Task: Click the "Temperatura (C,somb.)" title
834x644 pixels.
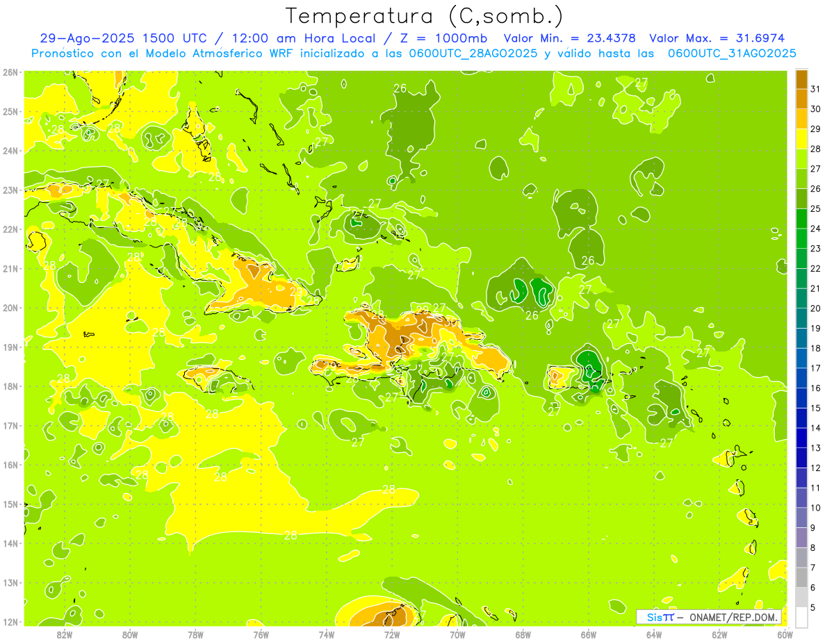Action: click(x=425, y=16)
